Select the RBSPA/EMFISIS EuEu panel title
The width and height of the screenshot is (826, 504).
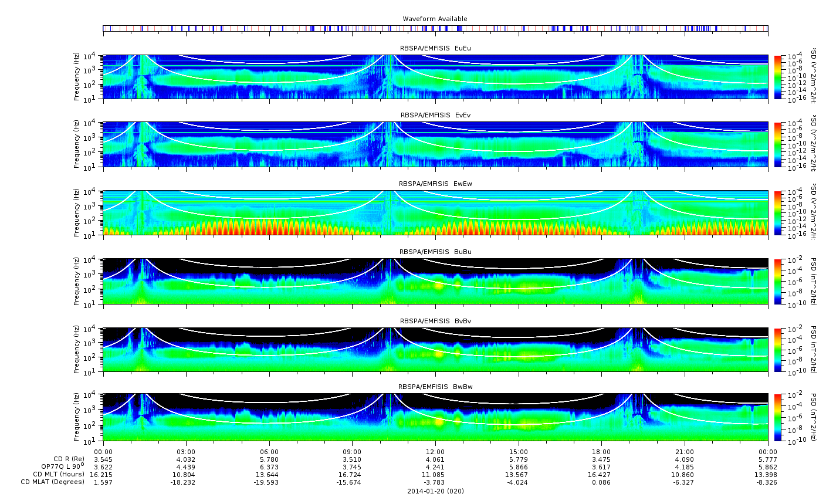click(435, 48)
